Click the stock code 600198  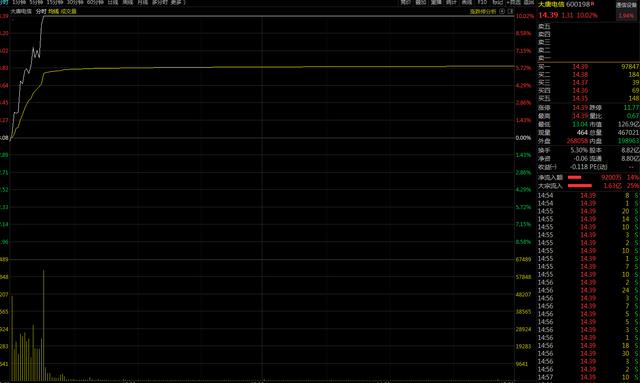pyautogui.click(x=578, y=4)
